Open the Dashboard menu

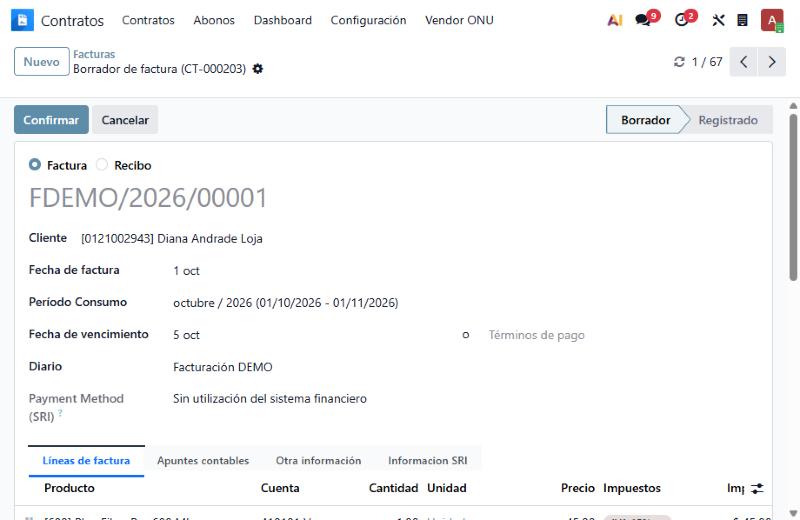point(283,20)
